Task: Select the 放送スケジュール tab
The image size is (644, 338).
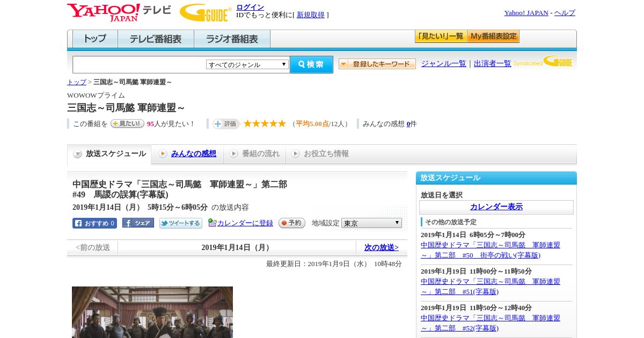Action: pyautogui.click(x=109, y=154)
